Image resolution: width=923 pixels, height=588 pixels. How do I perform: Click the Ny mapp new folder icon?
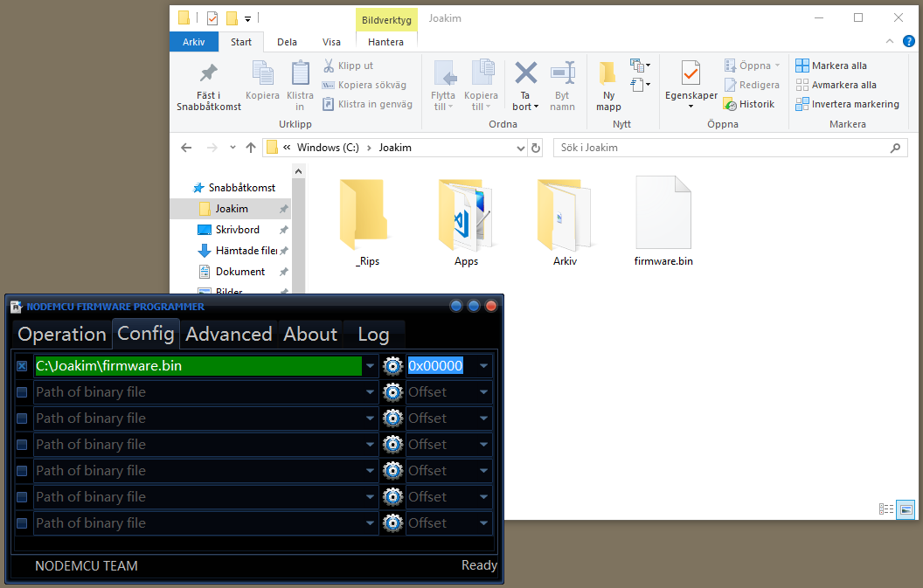tap(608, 74)
